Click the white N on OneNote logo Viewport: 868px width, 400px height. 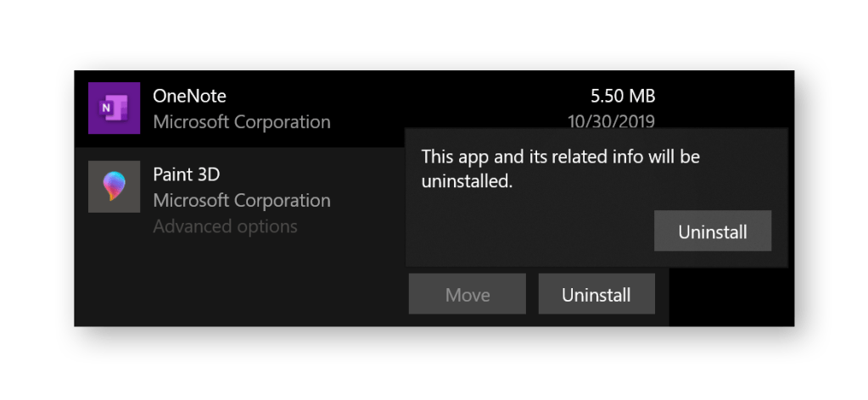pyautogui.click(x=106, y=109)
